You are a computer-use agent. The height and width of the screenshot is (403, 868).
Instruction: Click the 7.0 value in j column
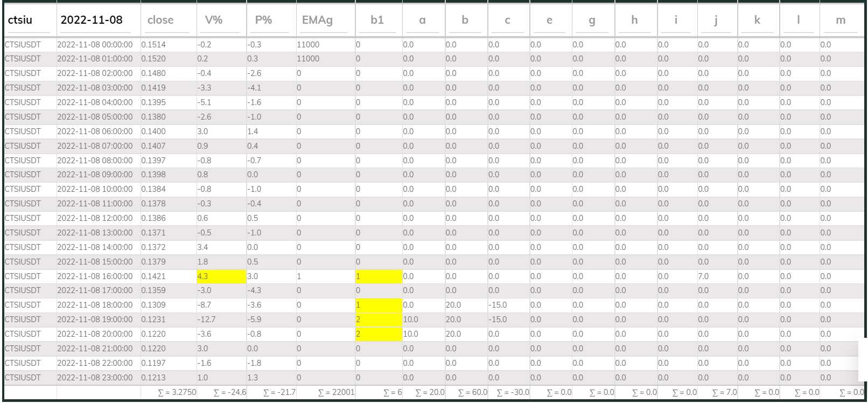[x=704, y=276]
